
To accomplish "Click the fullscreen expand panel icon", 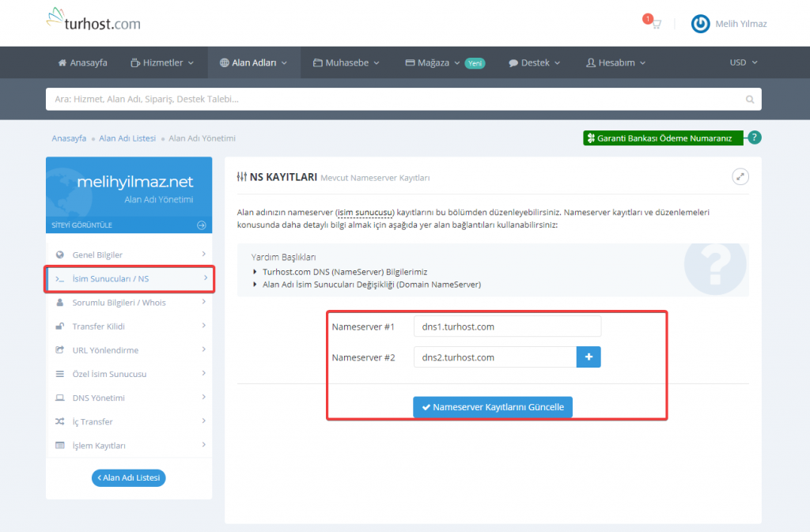I will point(740,177).
